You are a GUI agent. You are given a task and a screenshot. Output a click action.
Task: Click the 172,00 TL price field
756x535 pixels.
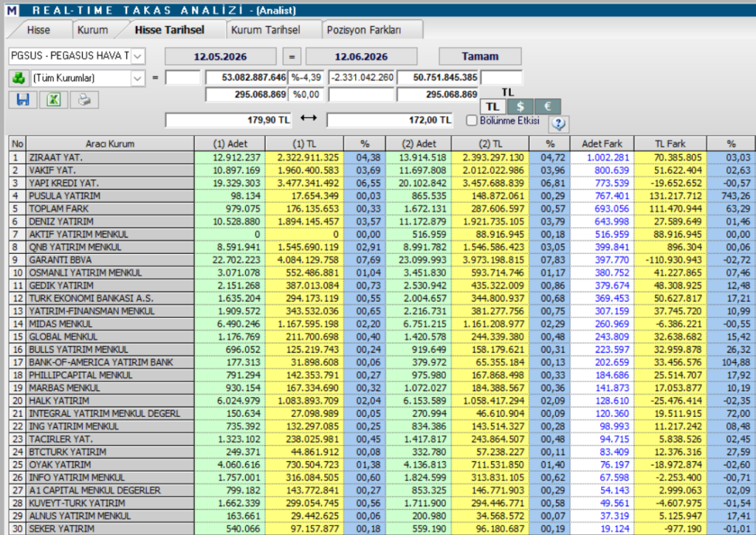pos(390,120)
